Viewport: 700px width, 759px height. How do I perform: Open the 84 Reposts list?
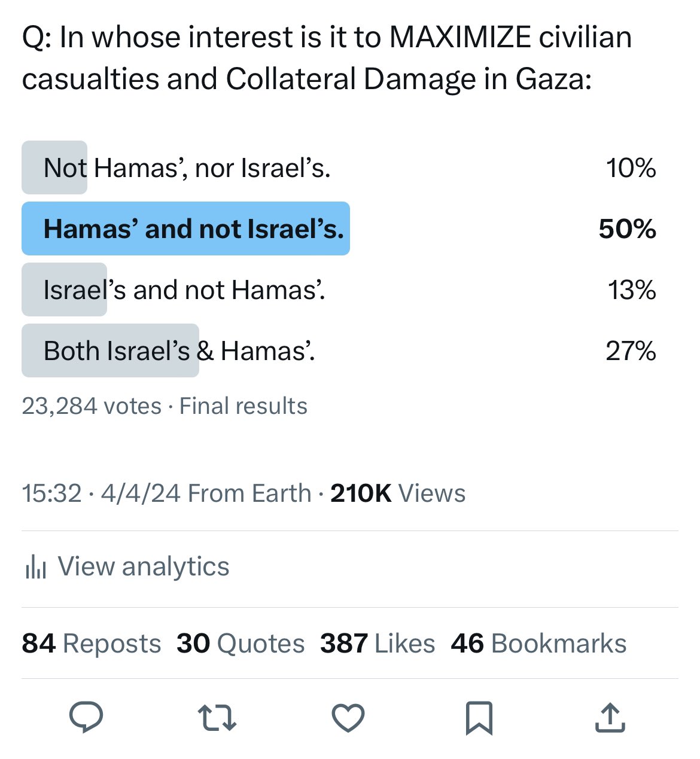pos(92,644)
